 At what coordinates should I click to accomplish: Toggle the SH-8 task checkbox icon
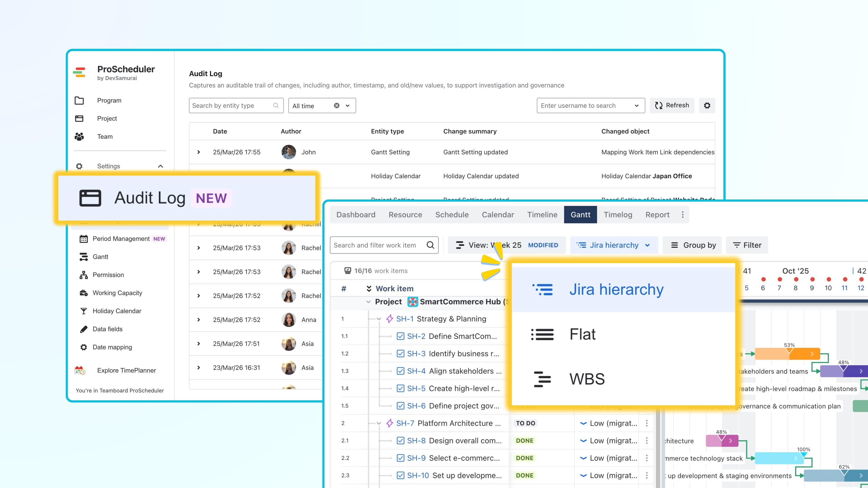tap(400, 441)
